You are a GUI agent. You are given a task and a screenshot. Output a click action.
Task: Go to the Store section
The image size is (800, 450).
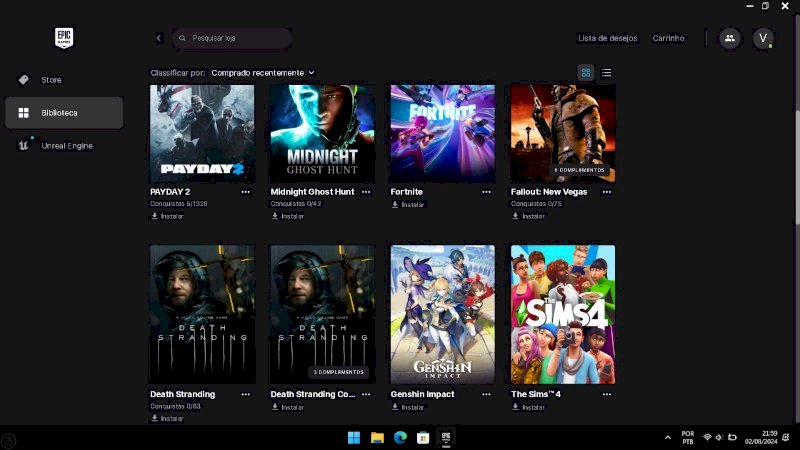point(51,80)
